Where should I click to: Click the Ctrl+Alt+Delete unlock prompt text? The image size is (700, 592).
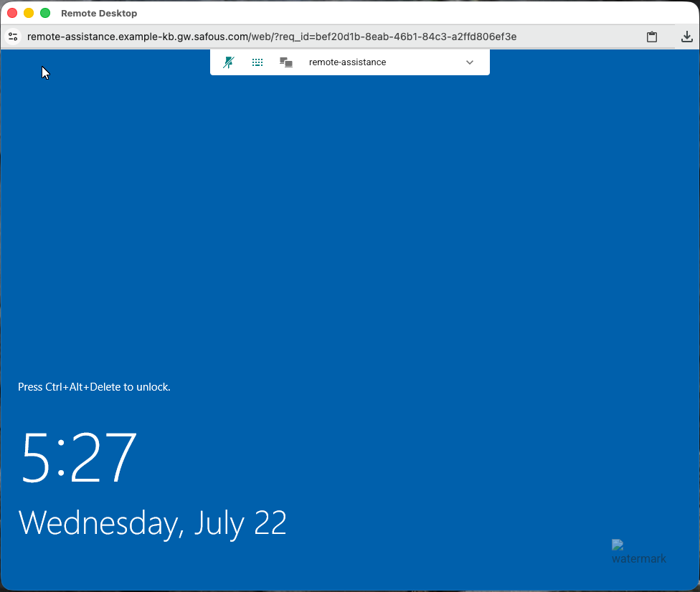[x=94, y=387]
